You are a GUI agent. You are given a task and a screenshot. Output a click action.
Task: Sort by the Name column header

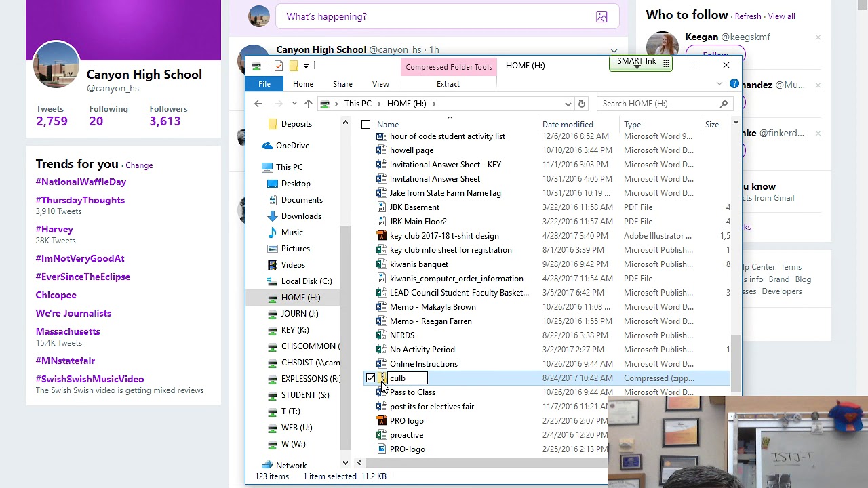point(388,125)
